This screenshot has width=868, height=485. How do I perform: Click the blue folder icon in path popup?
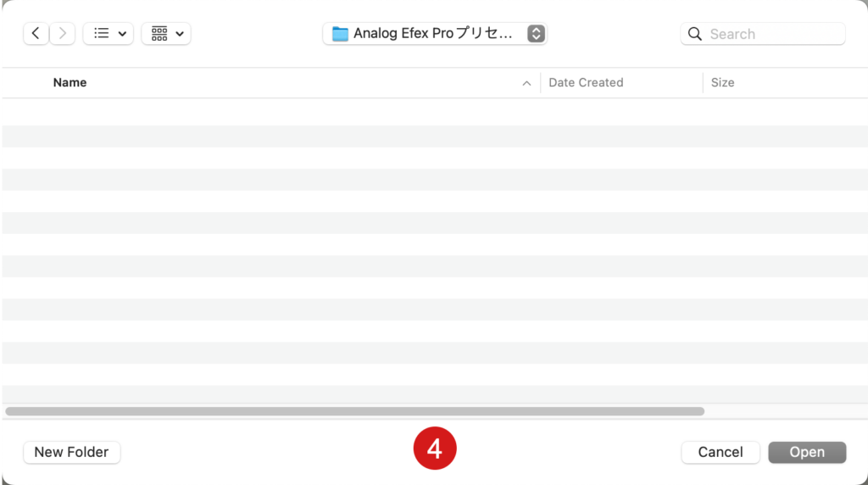click(x=340, y=34)
